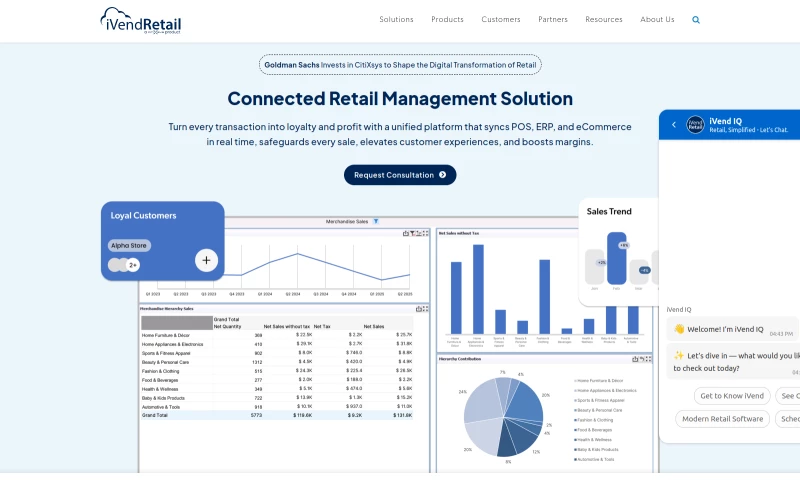
Task: Open Partners menu
Action: pos(553,19)
